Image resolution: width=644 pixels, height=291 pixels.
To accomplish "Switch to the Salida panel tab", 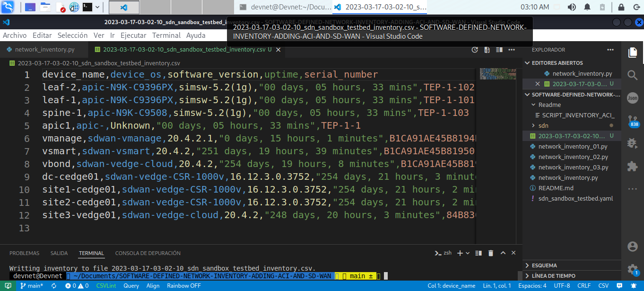I will pyautogui.click(x=59, y=253).
